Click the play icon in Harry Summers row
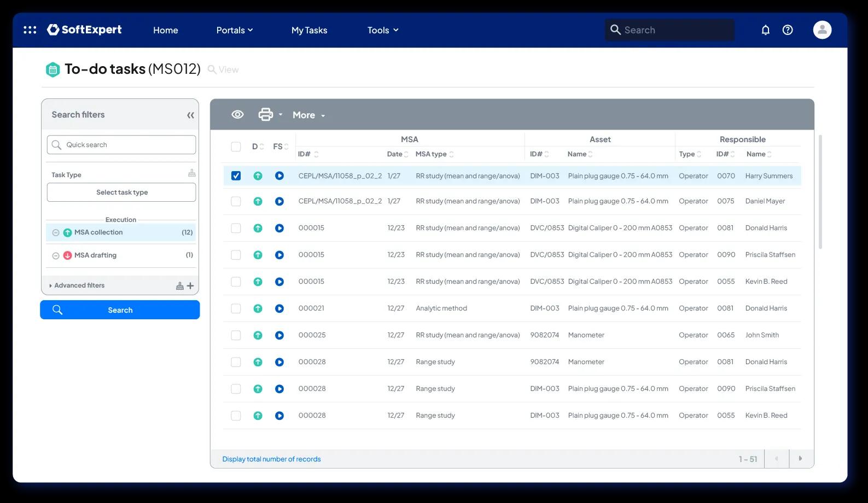 click(x=279, y=176)
